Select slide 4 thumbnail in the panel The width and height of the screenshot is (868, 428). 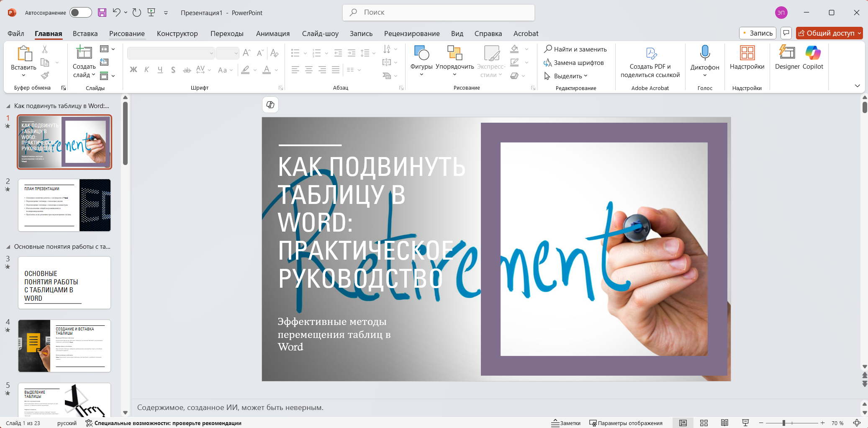(x=64, y=346)
